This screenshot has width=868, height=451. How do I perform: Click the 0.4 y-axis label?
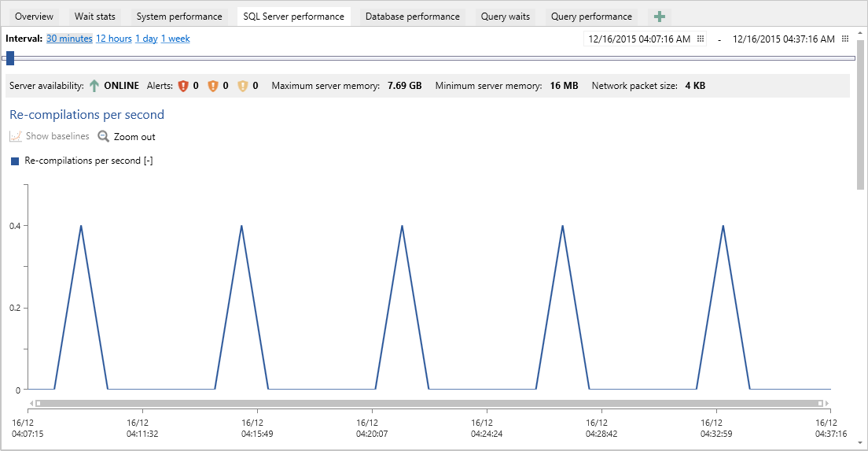[x=15, y=226]
